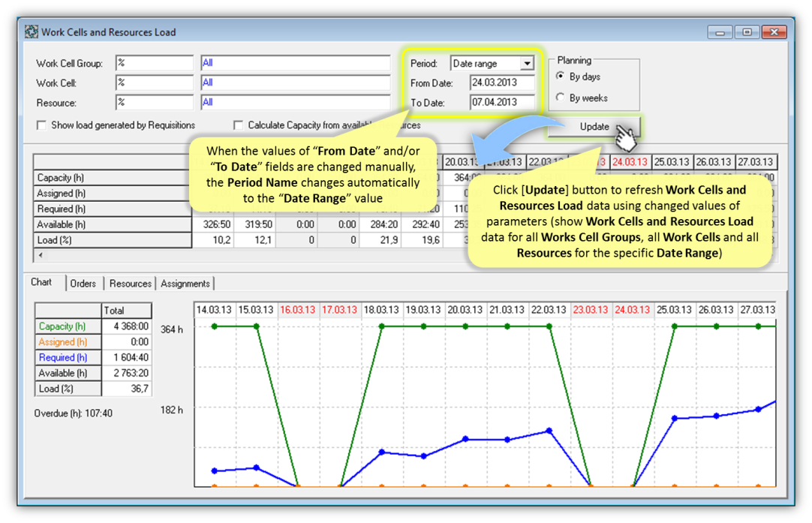
Task: Click the blue Required (h) legend label
Action: coord(62,357)
